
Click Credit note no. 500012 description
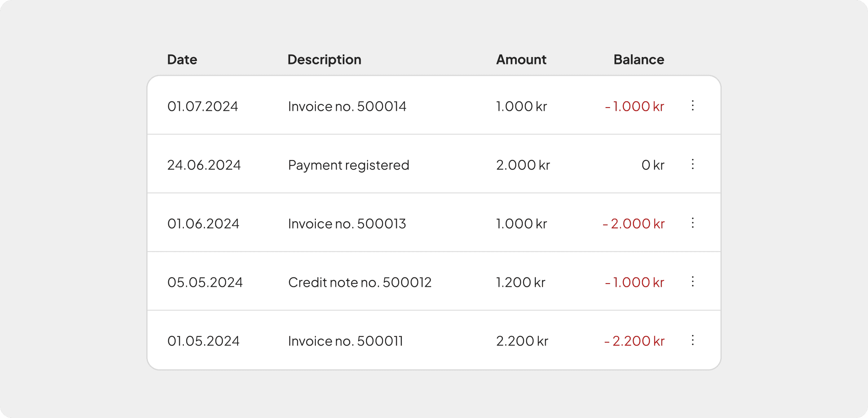point(360,282)
